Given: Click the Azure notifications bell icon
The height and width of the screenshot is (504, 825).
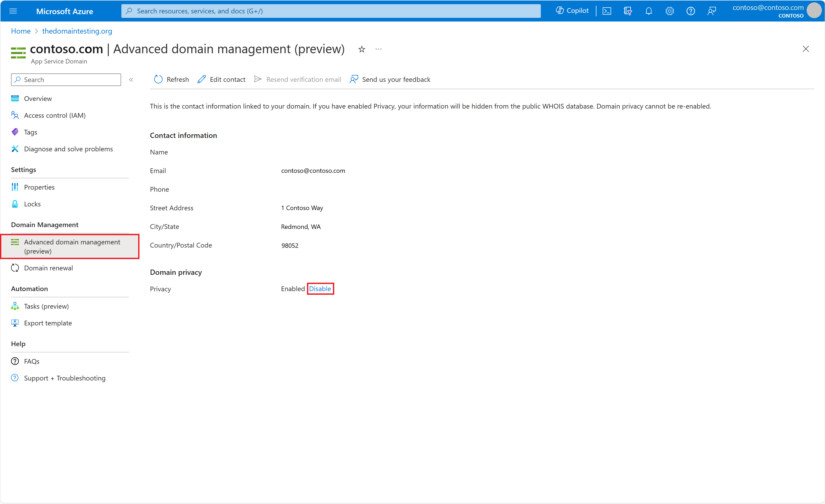Looking at the screenshot, I should coord(648,10).
